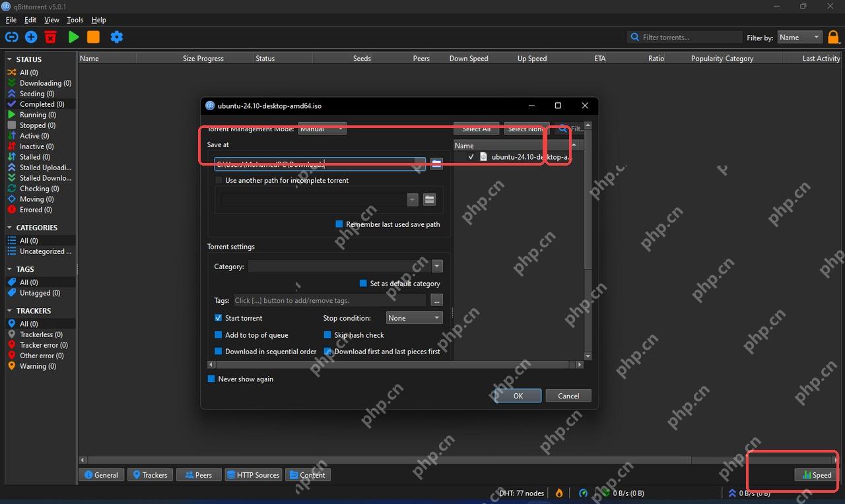845x504 pixels.
Task: Click the flame icon in status bar
Action: click(x=559, y=493)
